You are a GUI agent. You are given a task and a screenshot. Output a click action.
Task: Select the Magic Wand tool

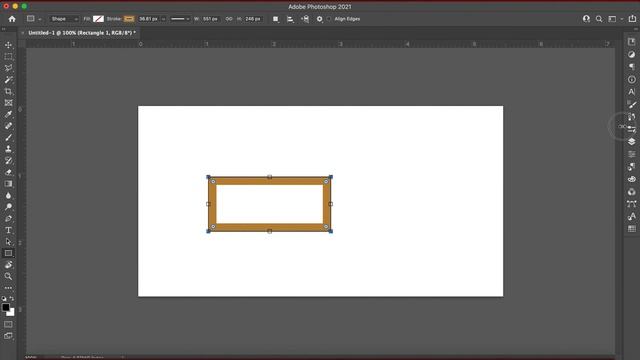click(x=8, y=80)
